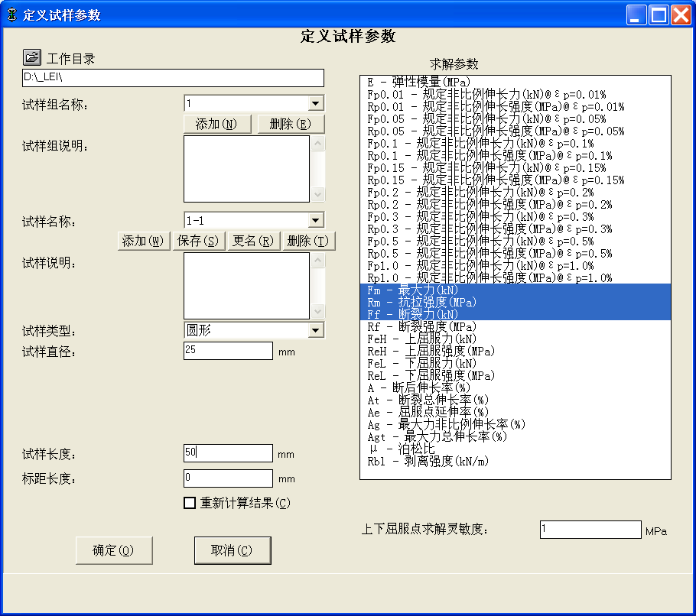Click the 更名(R) button
696x616 pixels.
tap(253, 241)
